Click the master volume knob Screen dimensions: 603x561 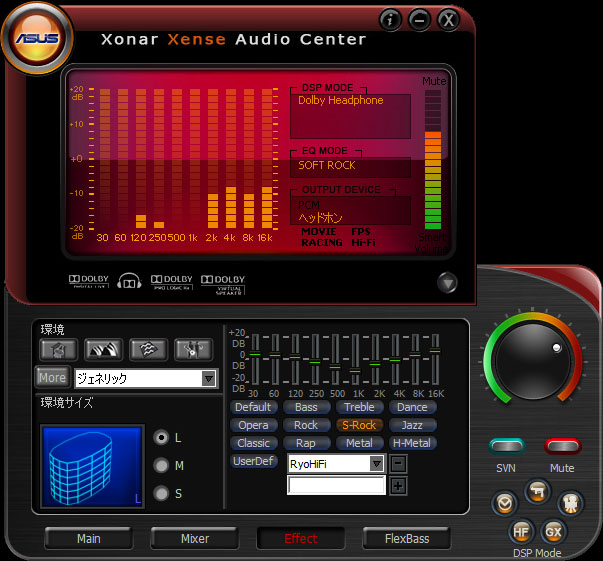533,361
